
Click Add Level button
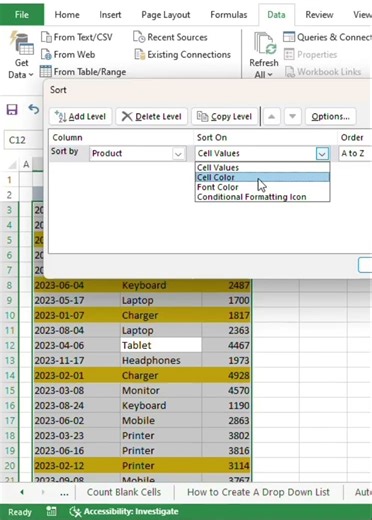[80, 116]
